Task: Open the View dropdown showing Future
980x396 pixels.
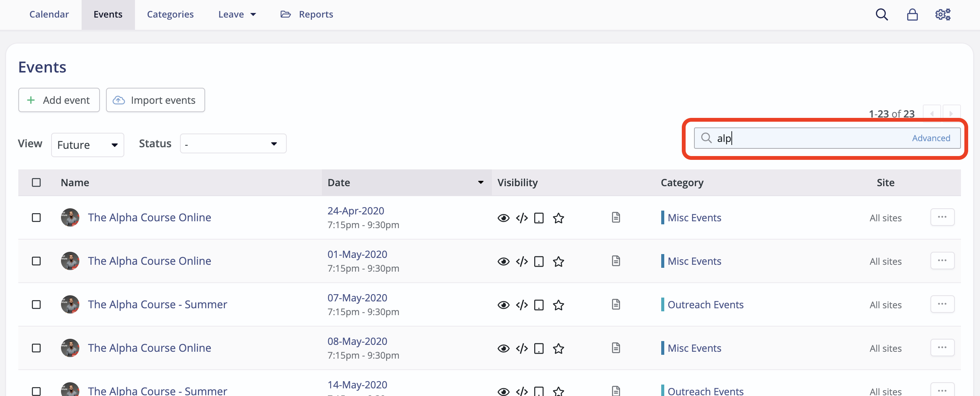Action: 87,145
